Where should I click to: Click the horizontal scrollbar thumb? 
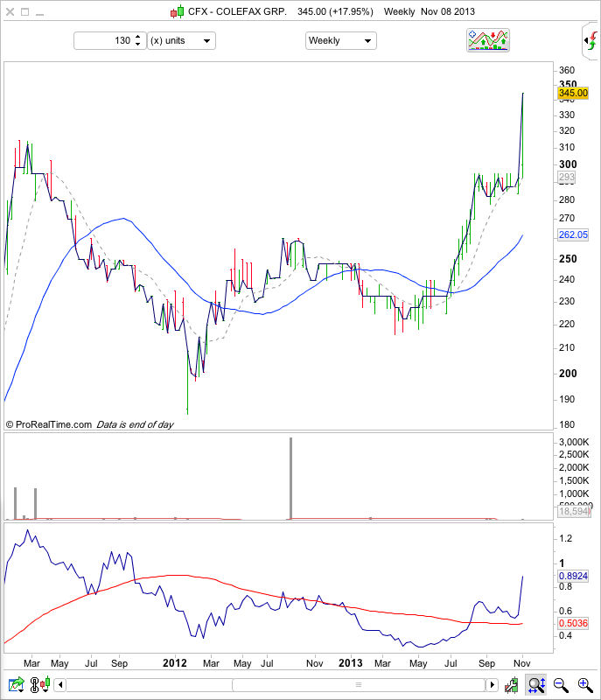point(359,684)
